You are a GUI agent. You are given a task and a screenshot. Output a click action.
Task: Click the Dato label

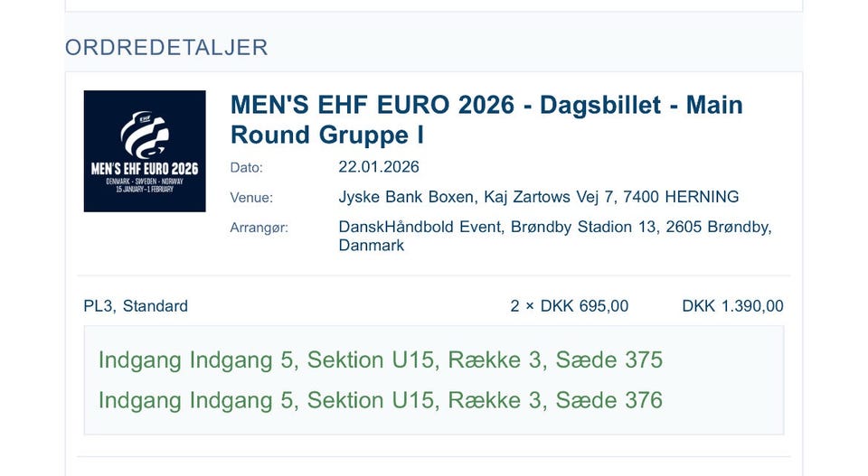click(x=246, y=167)
